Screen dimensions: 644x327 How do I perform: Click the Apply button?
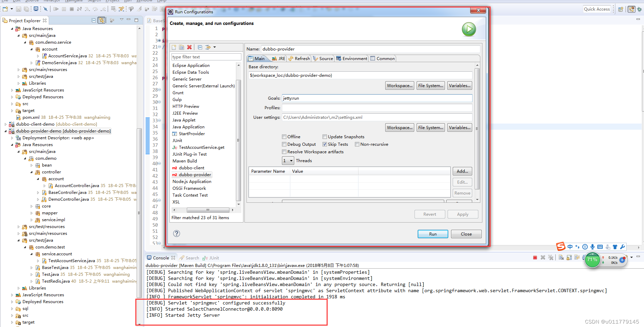click(463, 214)
